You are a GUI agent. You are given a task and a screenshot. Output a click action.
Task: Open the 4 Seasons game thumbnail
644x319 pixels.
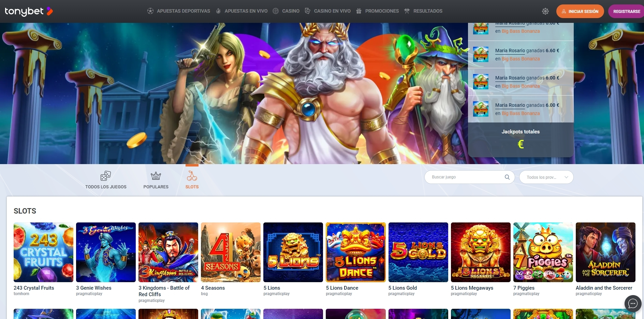click(x=231, y=252)
